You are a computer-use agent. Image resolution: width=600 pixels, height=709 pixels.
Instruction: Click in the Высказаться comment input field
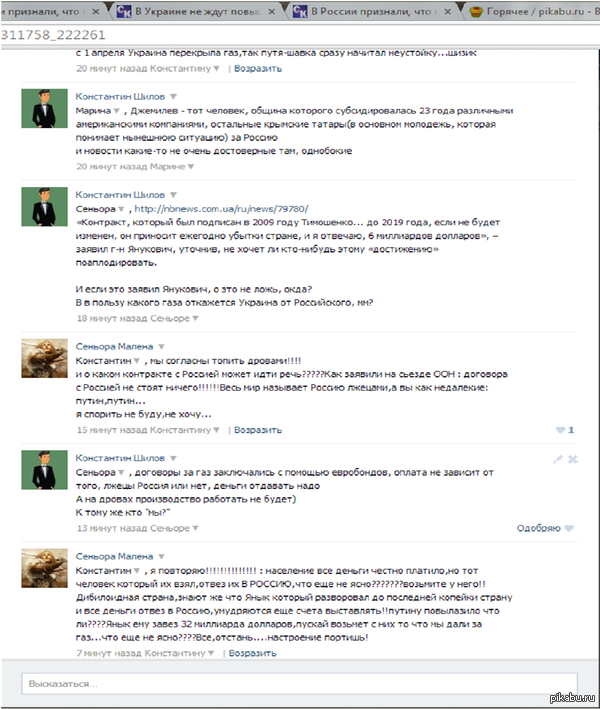pyautogui.click(x=299, y=684)
